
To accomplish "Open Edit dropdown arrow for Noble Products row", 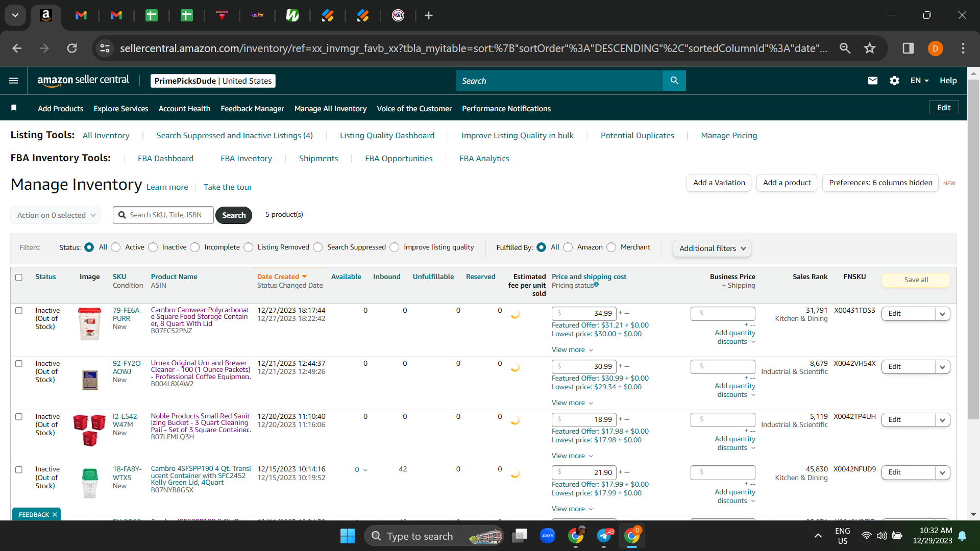I will point(942,420).
